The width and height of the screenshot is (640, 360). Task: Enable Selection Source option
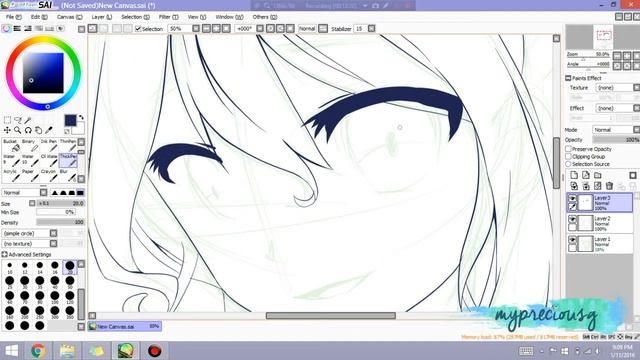pyautogui.click(x=568, y=164)
